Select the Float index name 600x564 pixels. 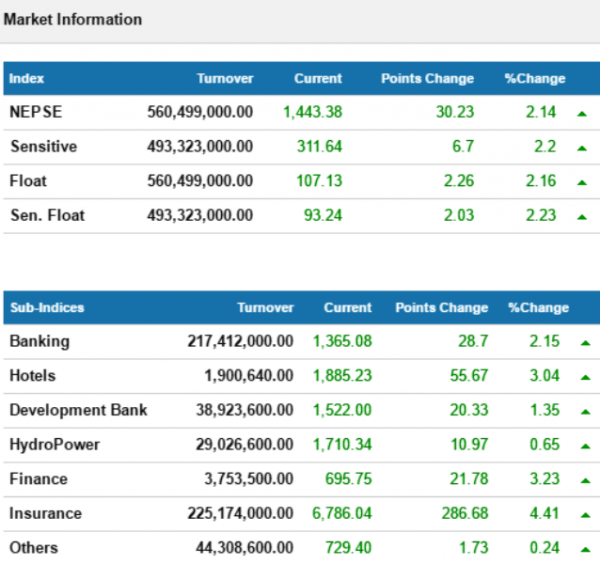click(x=28, y=181)
